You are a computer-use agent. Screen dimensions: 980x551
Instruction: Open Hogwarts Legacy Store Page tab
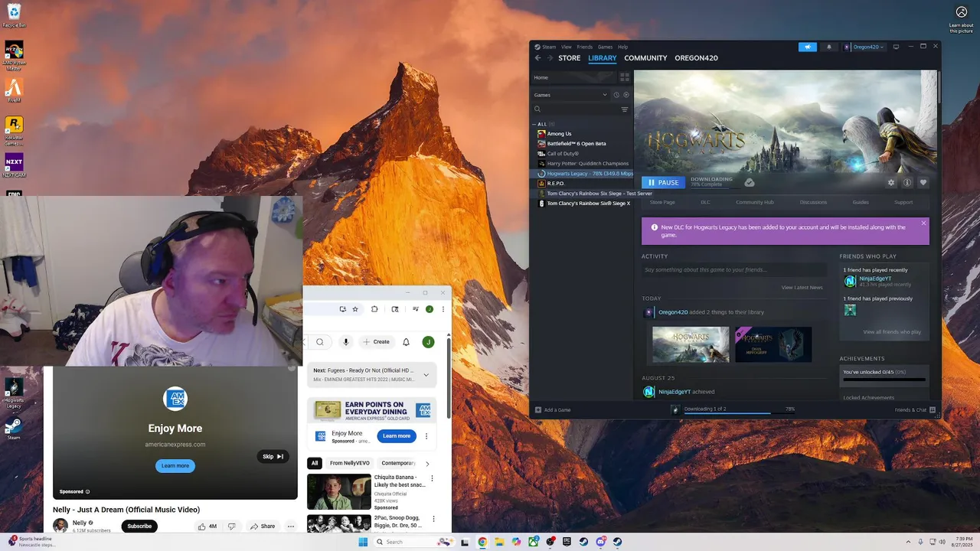[662, 202]
